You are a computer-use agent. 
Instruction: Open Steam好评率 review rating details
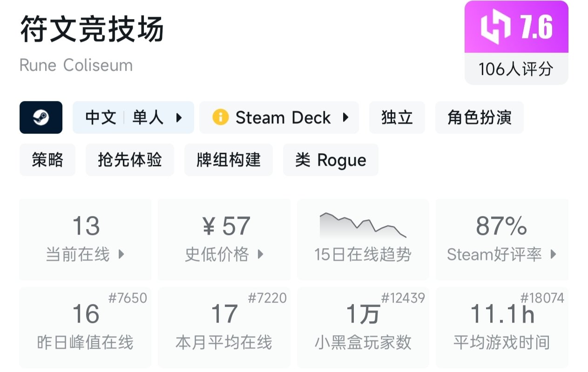click(x=501, y=239)
